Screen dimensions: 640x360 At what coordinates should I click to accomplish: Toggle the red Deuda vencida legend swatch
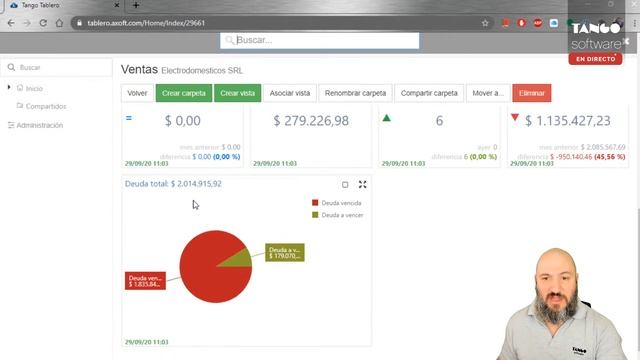(x=315, y=202)
